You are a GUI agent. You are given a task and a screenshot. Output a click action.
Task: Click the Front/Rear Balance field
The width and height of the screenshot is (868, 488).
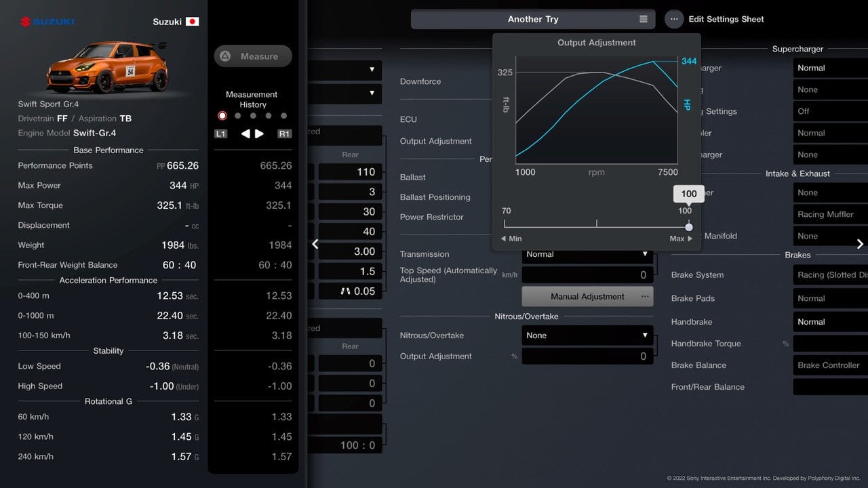tap(831, 387)
